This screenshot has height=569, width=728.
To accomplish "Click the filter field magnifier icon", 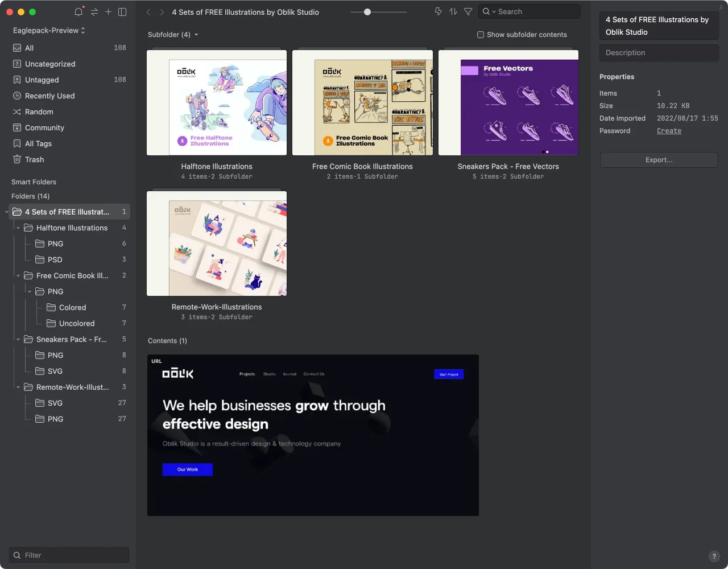I will (x=17, y=555).
